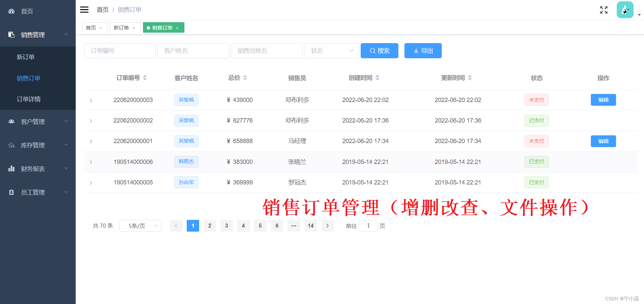The height and width of the screenshot is (304, 644).
Task: Click customer tag 吴智枫 in order 220620000003
Action: [186, 100]
